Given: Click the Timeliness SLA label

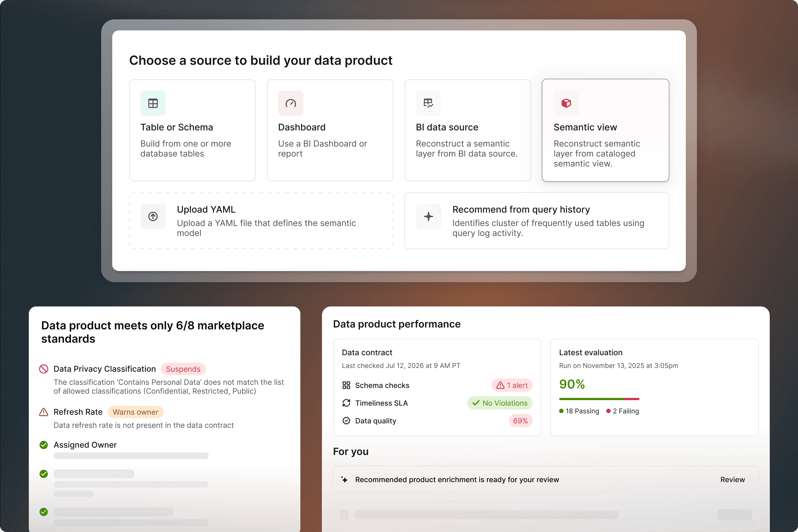Looking at the screenshot, I should (x=381, y=403).
